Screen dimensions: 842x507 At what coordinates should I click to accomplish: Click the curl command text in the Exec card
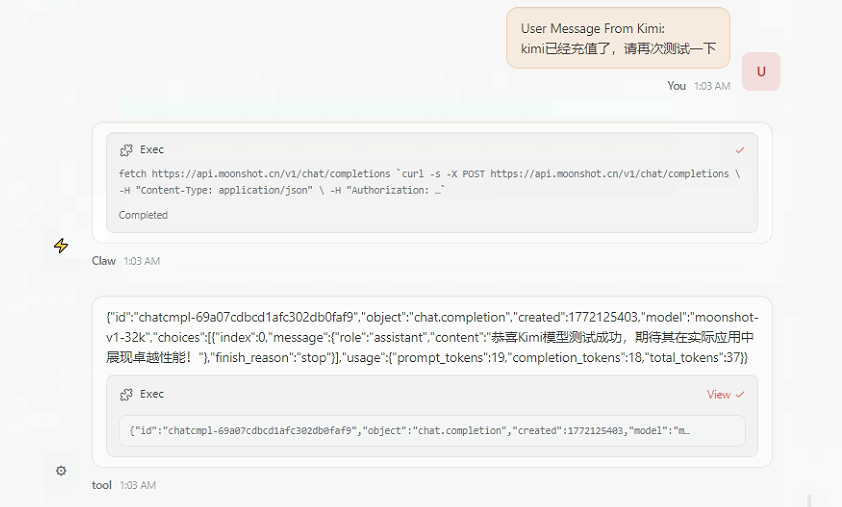tap(430, 182)
